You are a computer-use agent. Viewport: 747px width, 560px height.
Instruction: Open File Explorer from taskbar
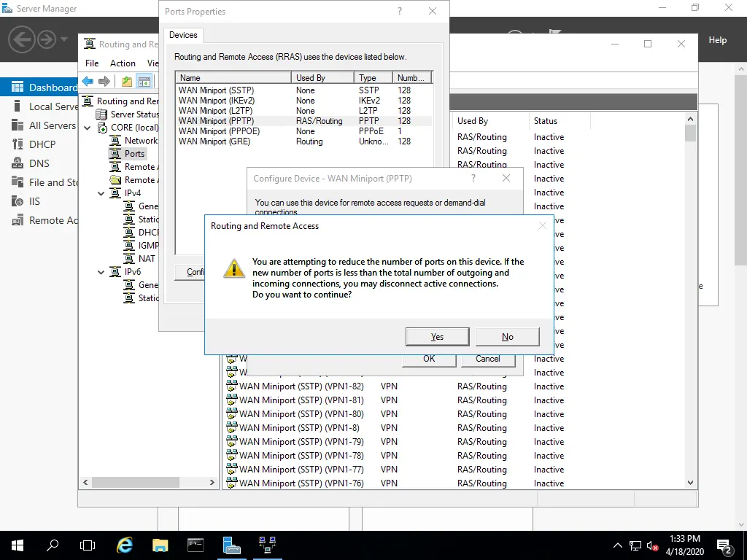[160, 545]
